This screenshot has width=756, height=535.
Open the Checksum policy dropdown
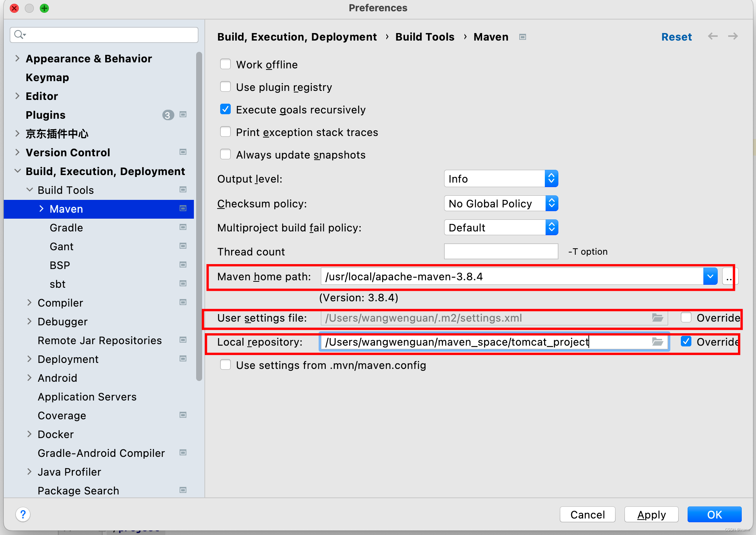point(501,204)
